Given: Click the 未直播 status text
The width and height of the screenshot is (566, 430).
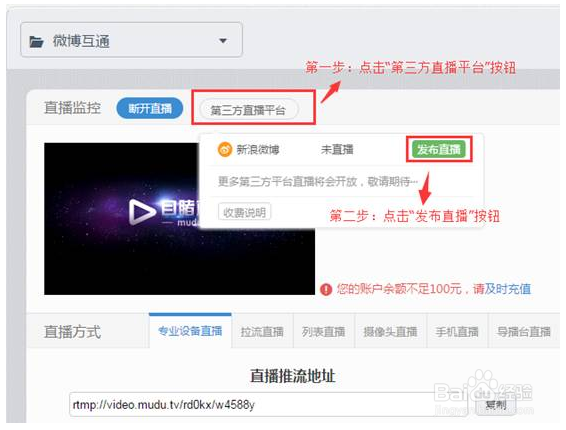Looking at the screenshot, I should [337, 149].
